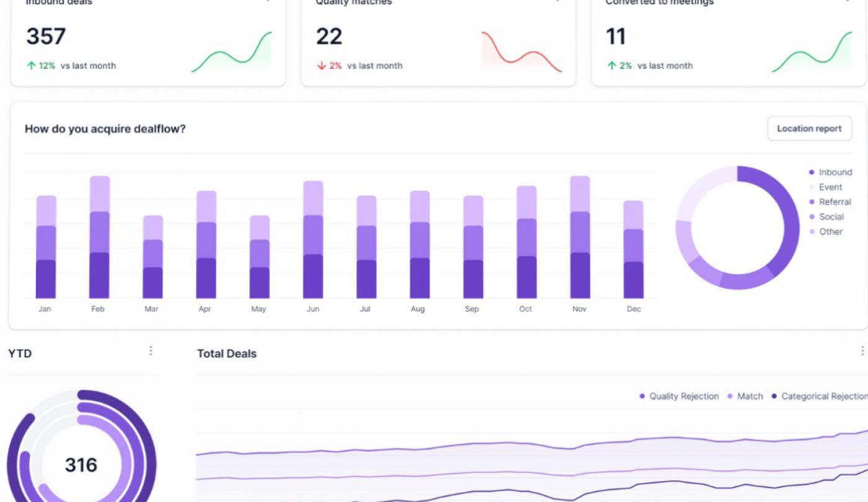Screen dimensions: 868x502
Task: Toggle the Other legend item
Action: [x=825, y=232]
